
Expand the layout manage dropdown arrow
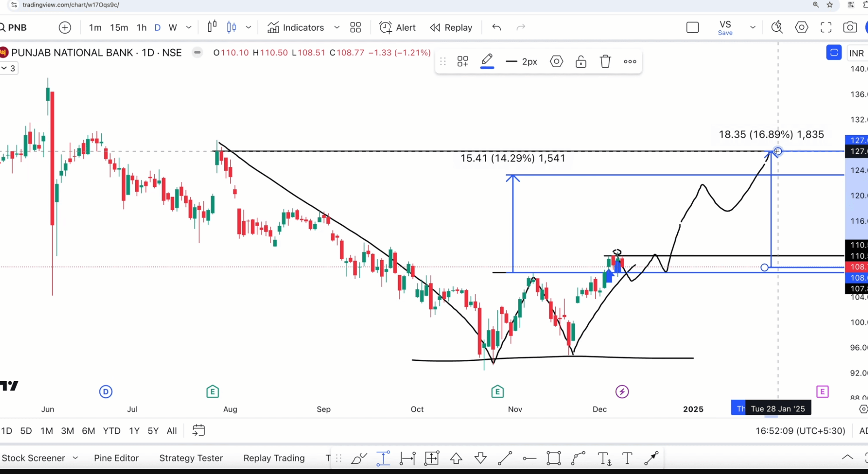point(752,27)
